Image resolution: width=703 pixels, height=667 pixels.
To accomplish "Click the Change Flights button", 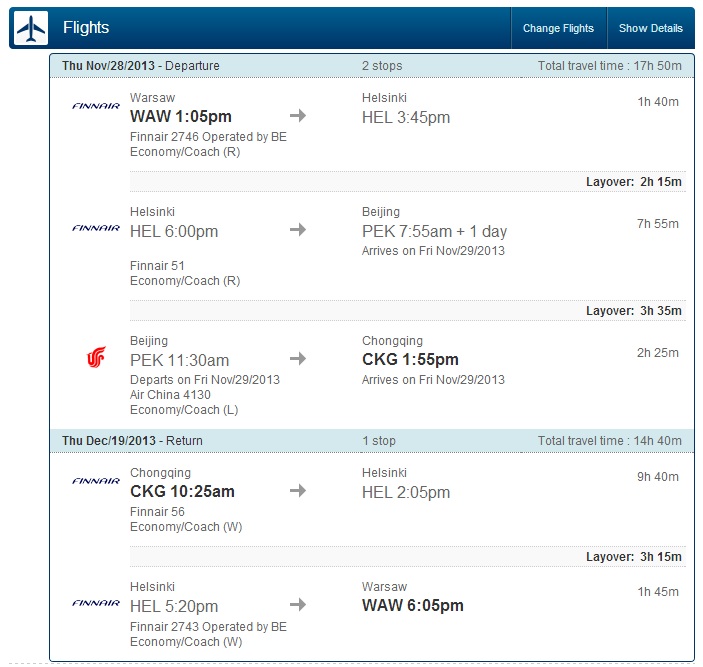I will click(x=558, y=28).
